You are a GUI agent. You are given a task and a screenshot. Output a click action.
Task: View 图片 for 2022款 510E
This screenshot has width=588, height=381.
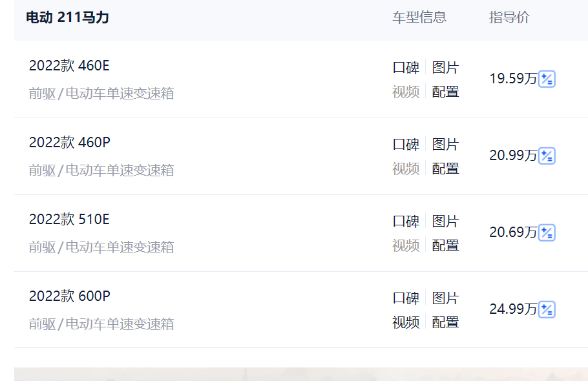click(445, 221)
